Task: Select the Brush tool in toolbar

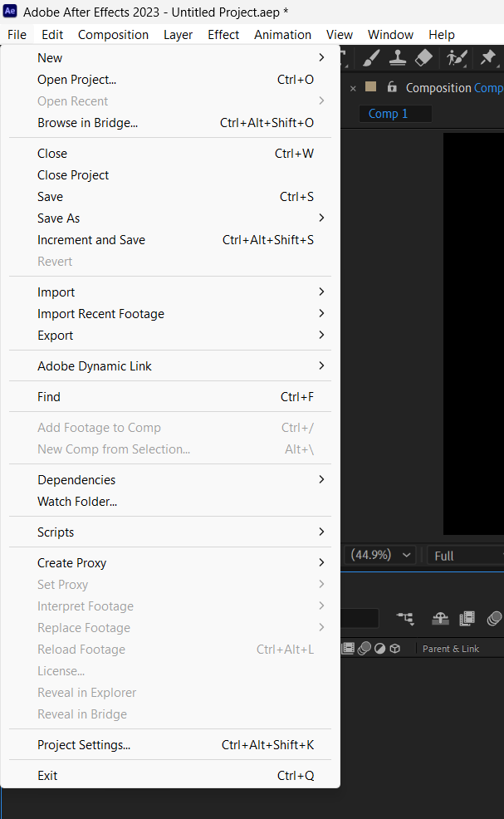Action: tap(371, 57)
